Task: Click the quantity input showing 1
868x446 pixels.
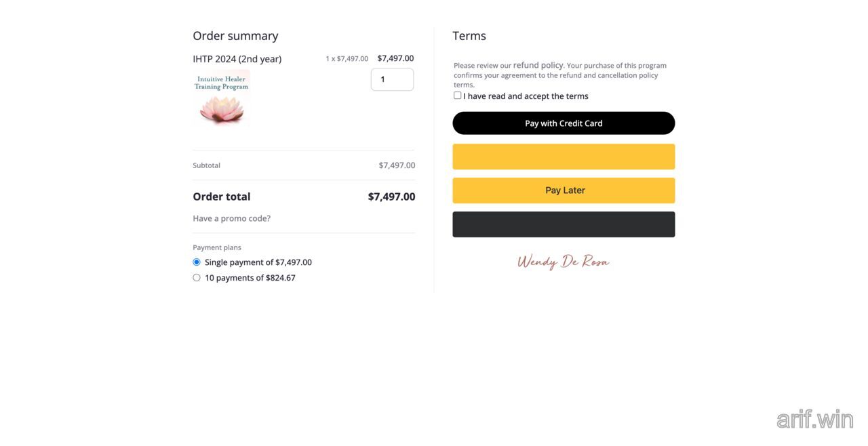Action: (392, 79)
